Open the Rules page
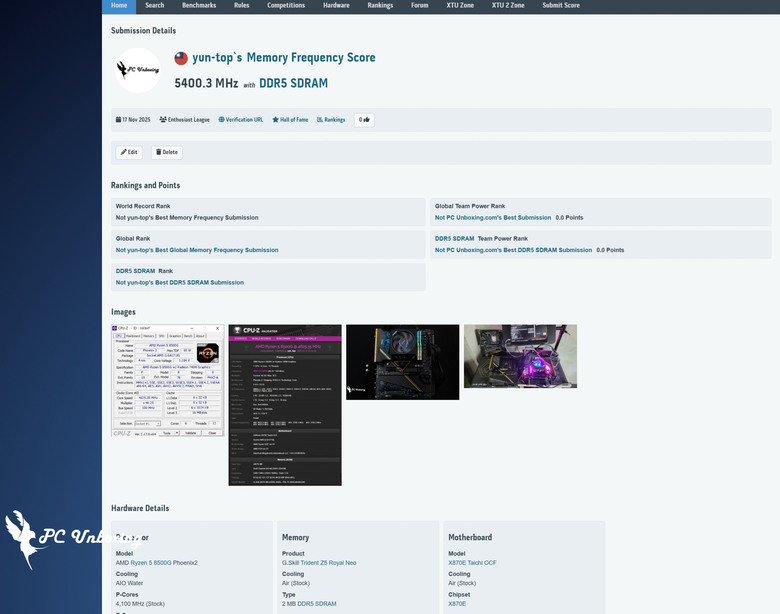Viewport: 780px width, 614px height. click(x=241, y=5)
